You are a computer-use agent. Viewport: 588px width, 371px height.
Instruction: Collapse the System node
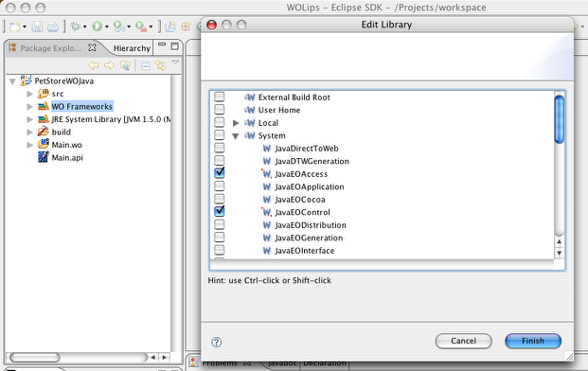click(236, 136)
